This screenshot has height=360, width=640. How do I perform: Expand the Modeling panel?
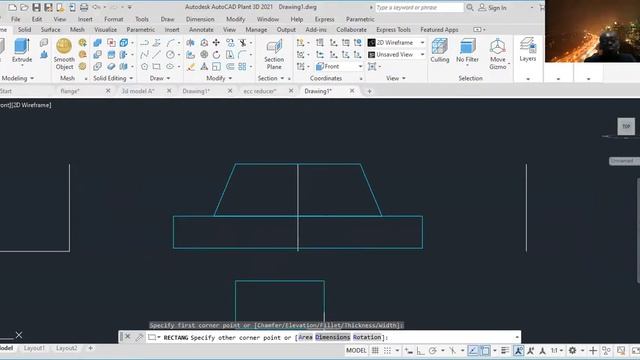(x=17, y=78)
